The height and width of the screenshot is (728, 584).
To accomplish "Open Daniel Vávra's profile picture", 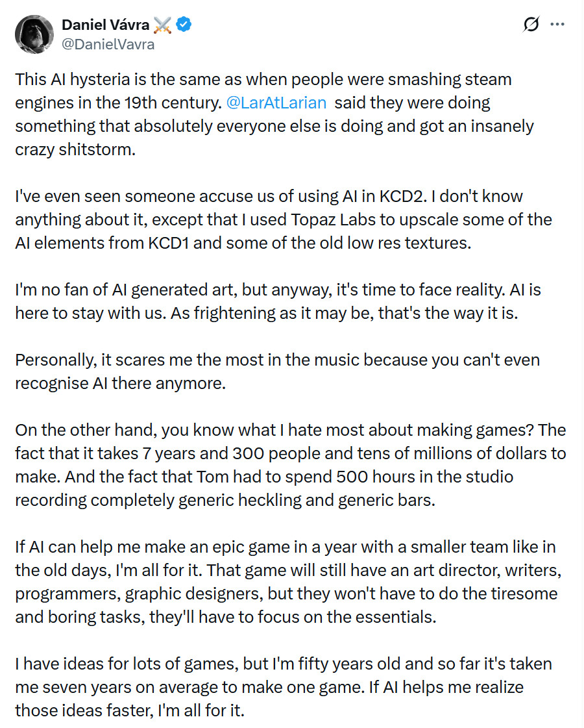I will (34, 34).
